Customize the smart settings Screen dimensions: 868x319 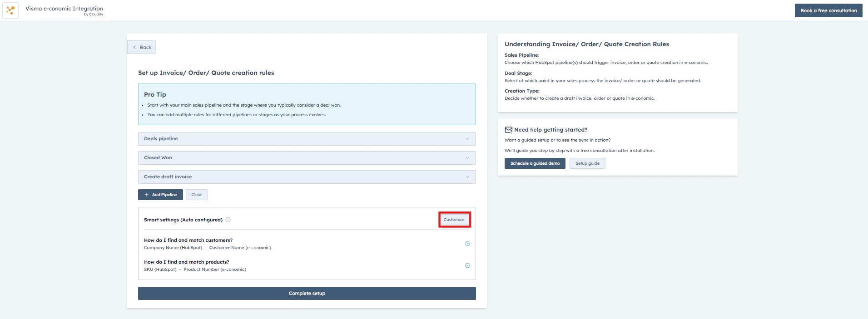(454, 220)
